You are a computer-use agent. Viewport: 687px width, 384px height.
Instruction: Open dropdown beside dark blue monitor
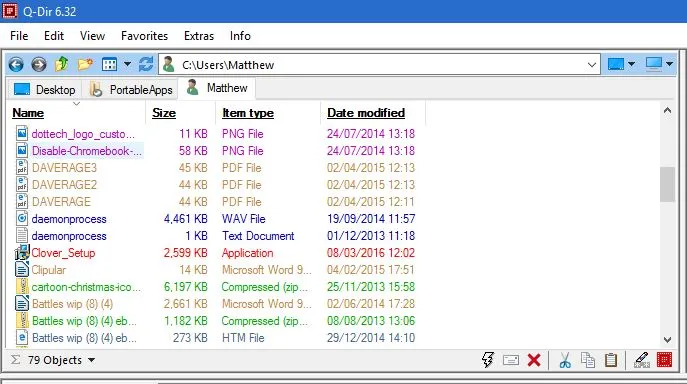pyautogui.click(x=631, y=64)
